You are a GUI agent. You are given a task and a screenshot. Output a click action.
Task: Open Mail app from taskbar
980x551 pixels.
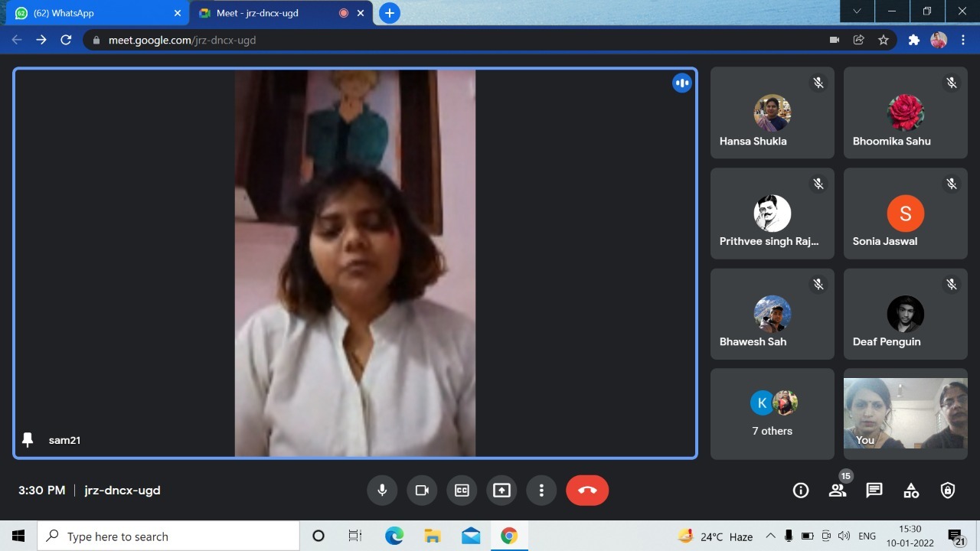point(471,536)
